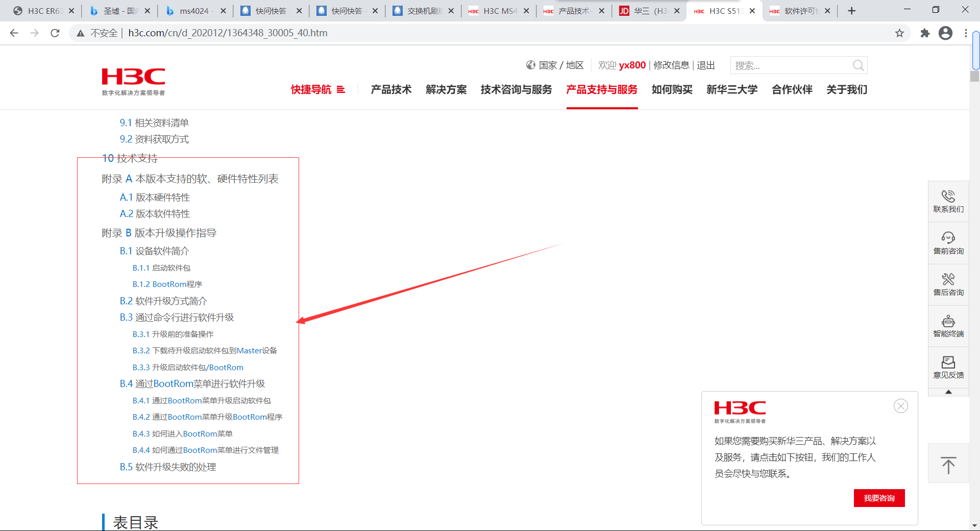This screenshot has width=980, height=531.
Task: Open 附录 B 版本升级操作指导 link
Action: (159, 233)
